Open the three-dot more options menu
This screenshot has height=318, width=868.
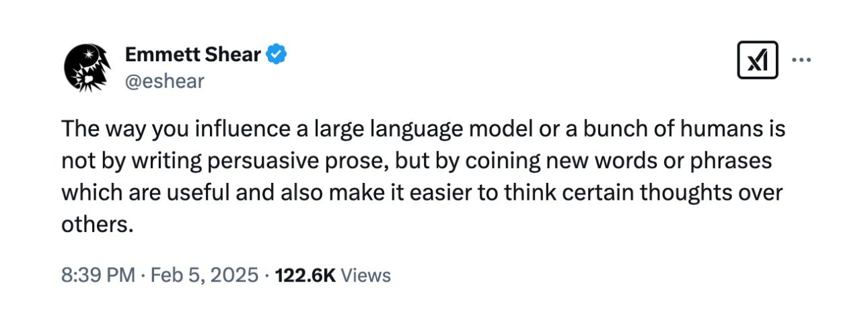801,60
